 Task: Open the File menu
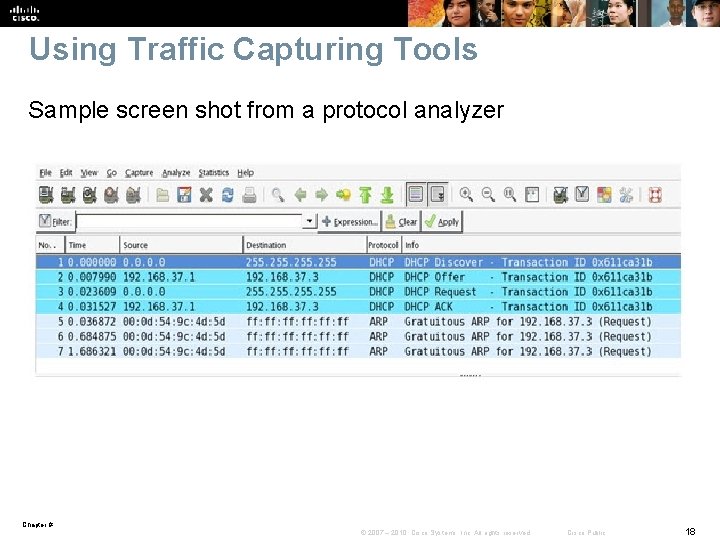pyautogui.click(x=45, y=173)
